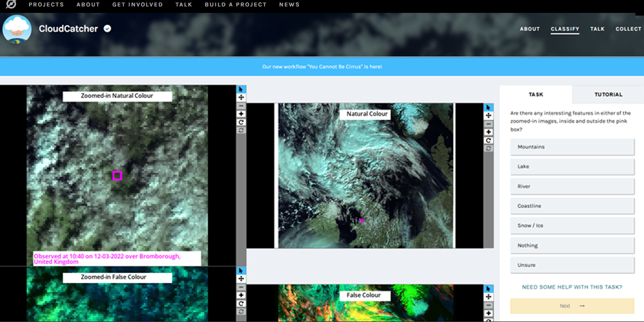
Task: Click the CloudCatcher project avatar
Action: [17, 29]
